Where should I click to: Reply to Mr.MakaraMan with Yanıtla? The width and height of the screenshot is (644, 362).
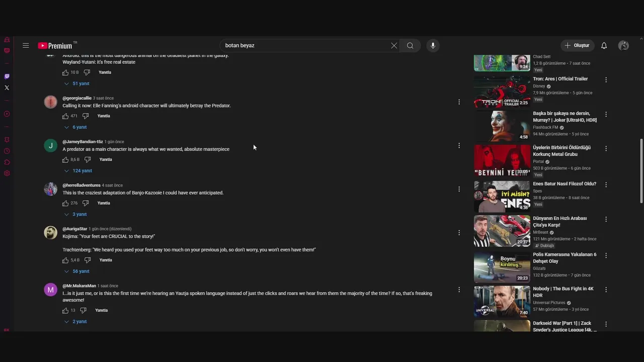click(102, 310)
